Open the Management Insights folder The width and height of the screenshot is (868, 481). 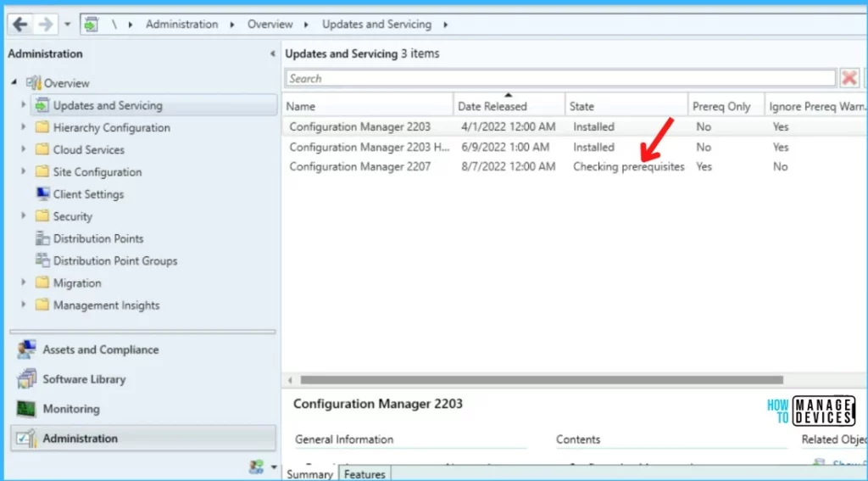106,305
